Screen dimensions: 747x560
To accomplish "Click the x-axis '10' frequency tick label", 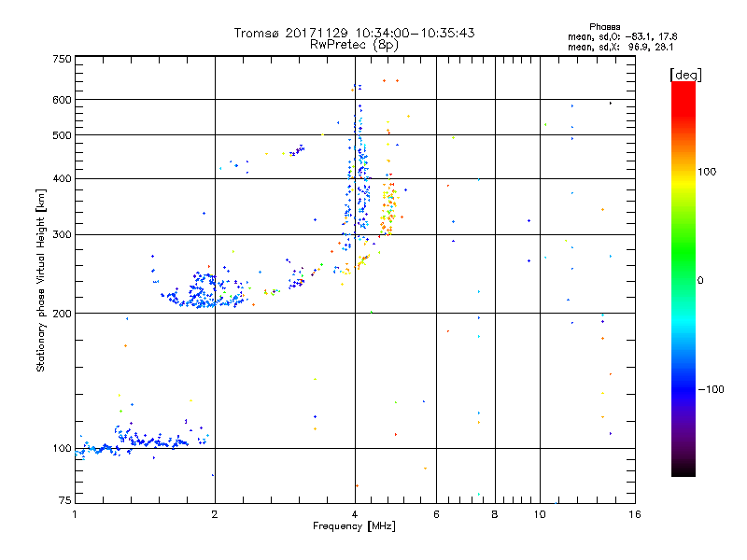I will (x=540, y=514).
